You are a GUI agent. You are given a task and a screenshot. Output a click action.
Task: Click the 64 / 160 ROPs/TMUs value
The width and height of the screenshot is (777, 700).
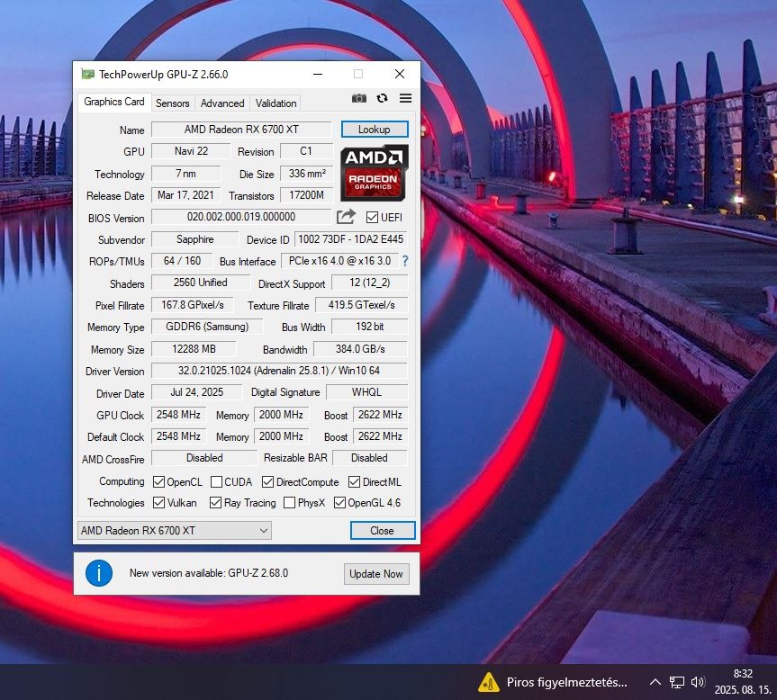(x=182, y=260)
